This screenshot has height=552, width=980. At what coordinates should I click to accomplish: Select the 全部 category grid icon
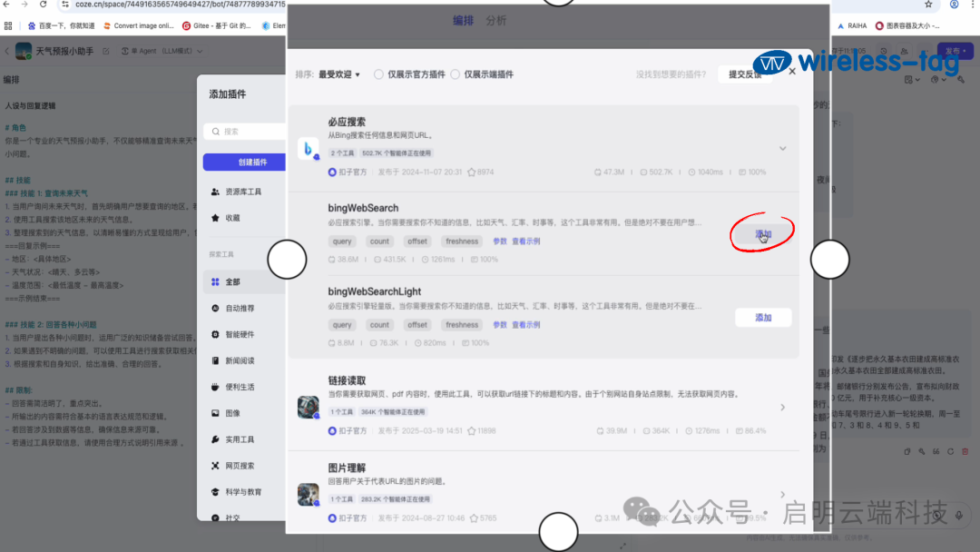(x=215, y=282)
